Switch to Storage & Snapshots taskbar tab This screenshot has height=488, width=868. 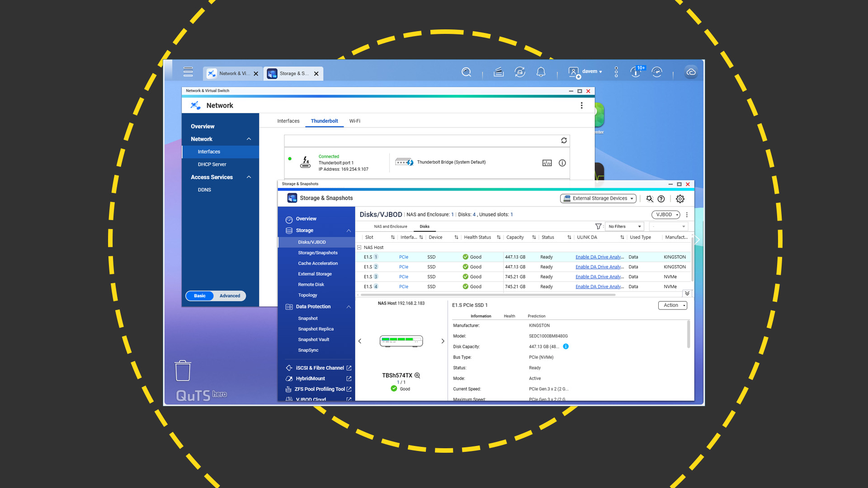tap(288, 74)
